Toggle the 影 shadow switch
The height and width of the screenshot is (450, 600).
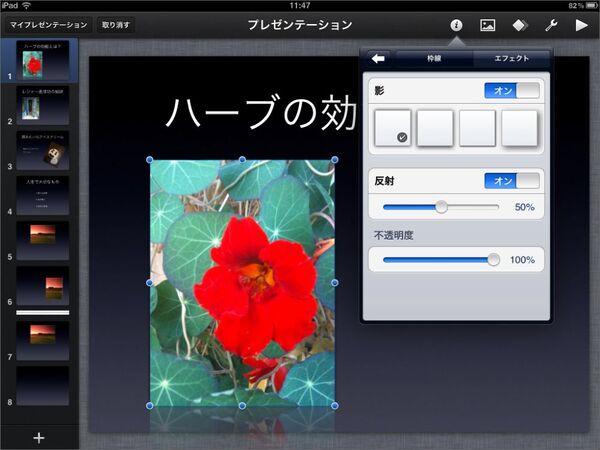click(512, 91)
